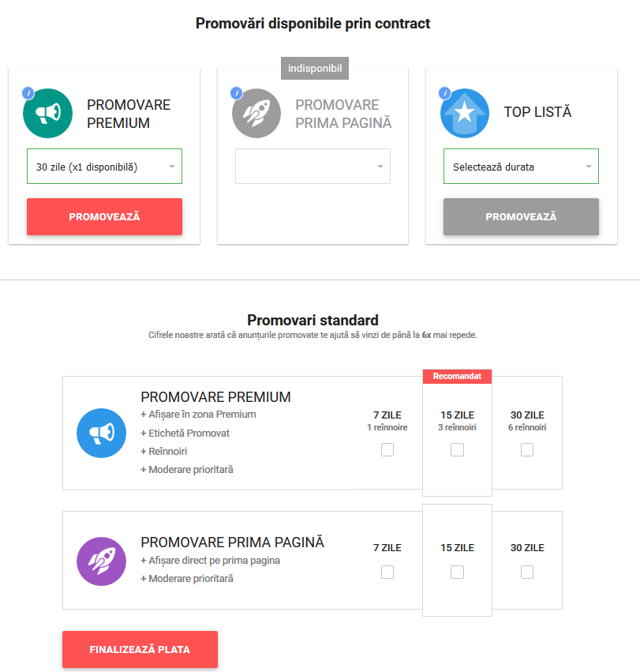Image resolution: width=640 pixels, height=672 pixels.
Task: Click the purple rocket standard Prima Pagină icon
Action: click(x=101, y=561)
